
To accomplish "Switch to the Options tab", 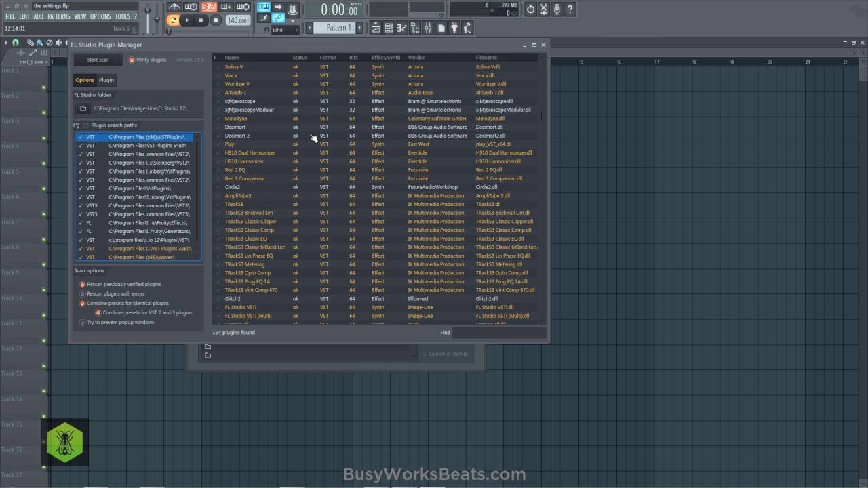I will 85,80.
